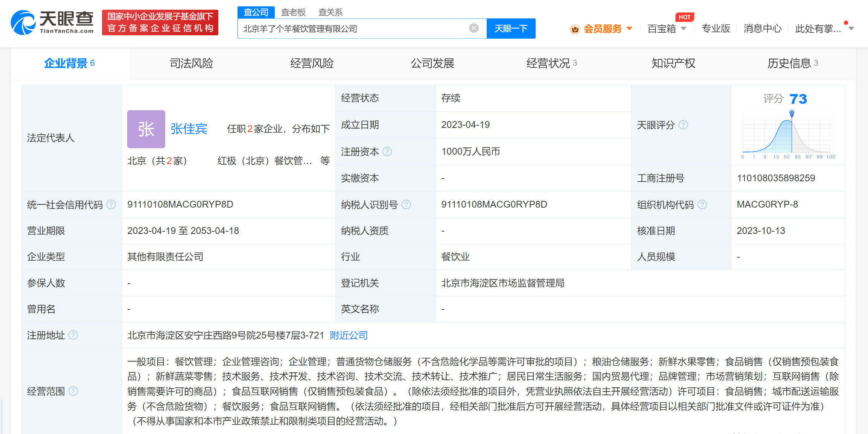Select the organization code MACG0RYP-8
The image size is (868, 434).
767,204
